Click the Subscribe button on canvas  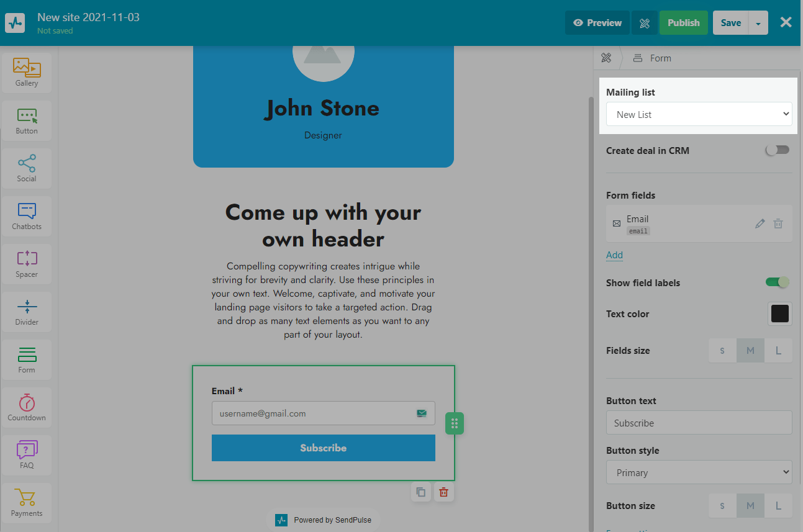(x=324, y=448)
